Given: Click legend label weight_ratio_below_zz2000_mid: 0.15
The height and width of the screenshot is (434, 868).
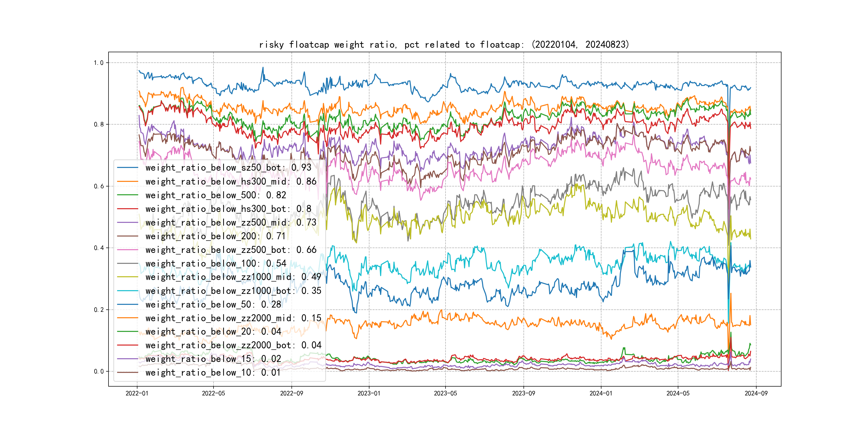Looking at the screenshot, I should (x=233, y=318).
